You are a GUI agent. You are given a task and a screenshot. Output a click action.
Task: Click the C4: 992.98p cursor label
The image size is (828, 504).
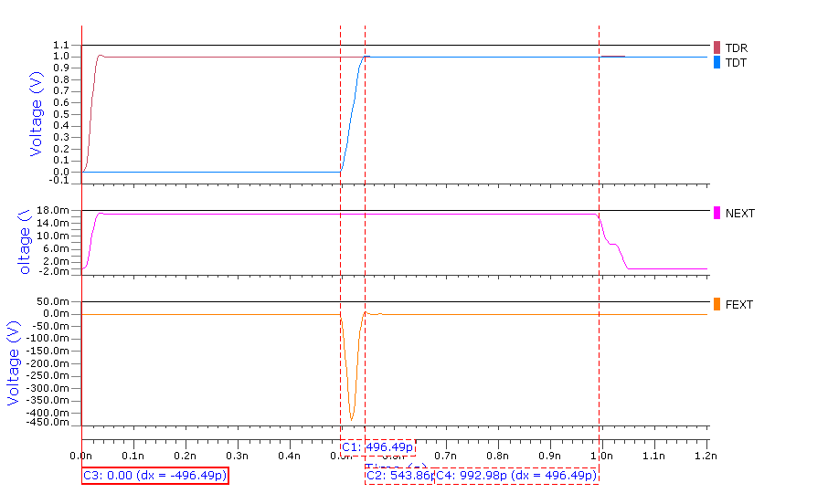516,476
